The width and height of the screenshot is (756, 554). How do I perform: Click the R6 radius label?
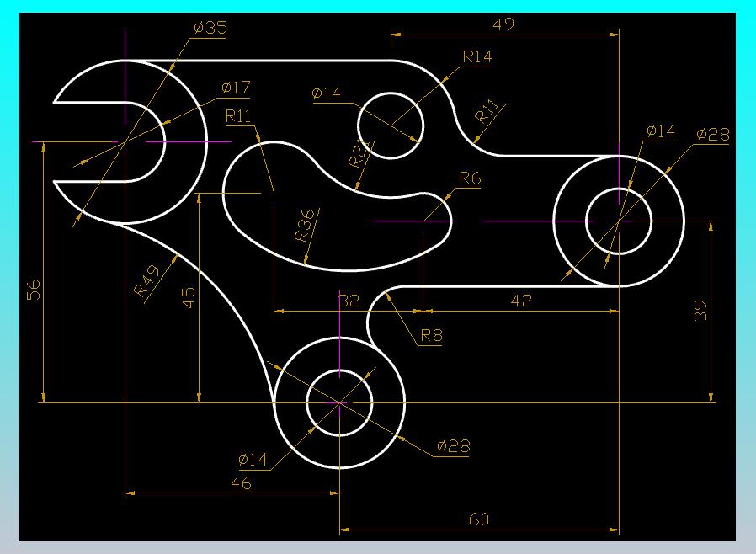[x=470, y=178]
